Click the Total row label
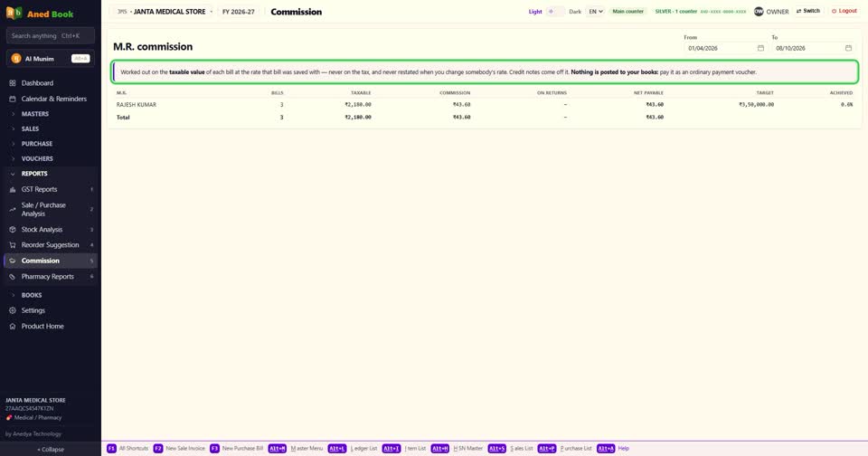 tap(123, 117)
